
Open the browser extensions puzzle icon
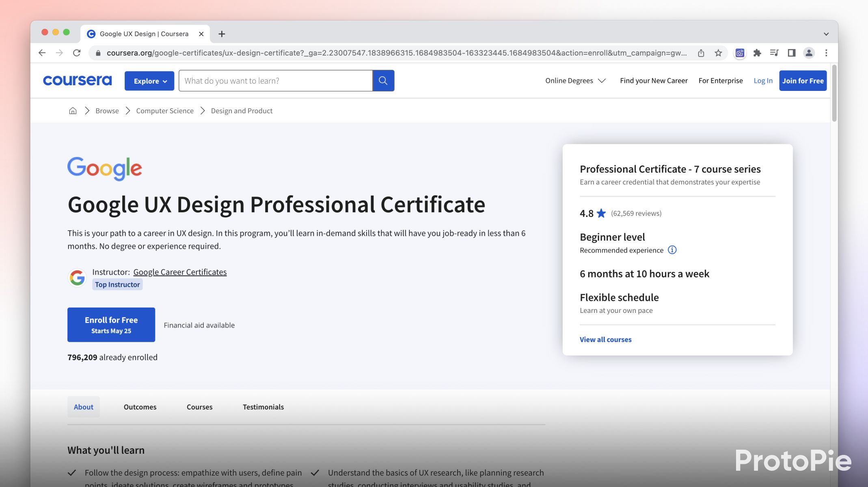(x=757, y=53)
